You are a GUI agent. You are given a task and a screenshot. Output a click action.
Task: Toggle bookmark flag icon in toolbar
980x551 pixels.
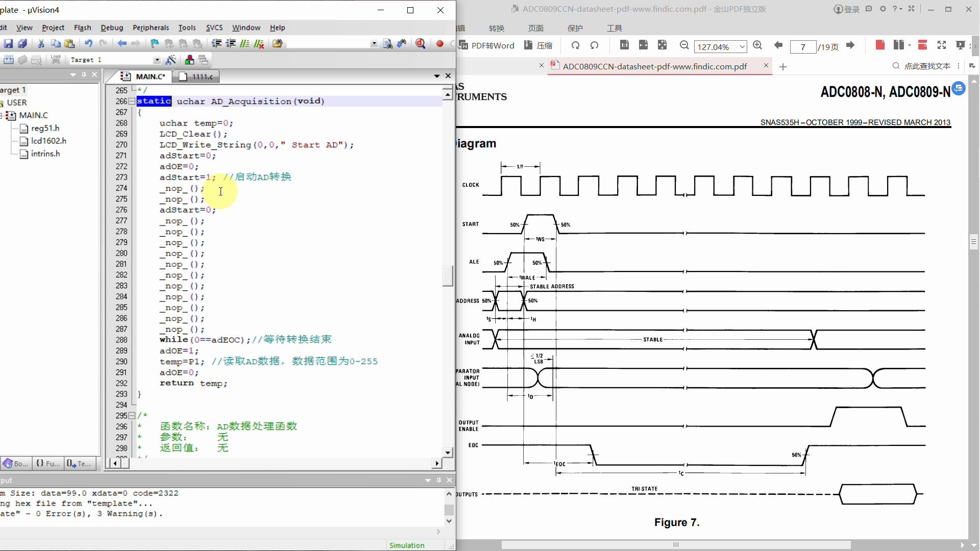coord(155,44)
